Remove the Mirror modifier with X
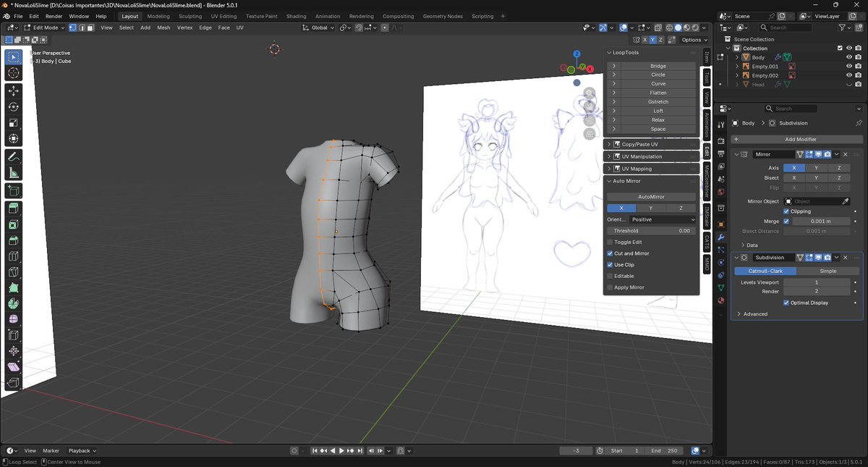Screen dimensions: 868x467 846,154
